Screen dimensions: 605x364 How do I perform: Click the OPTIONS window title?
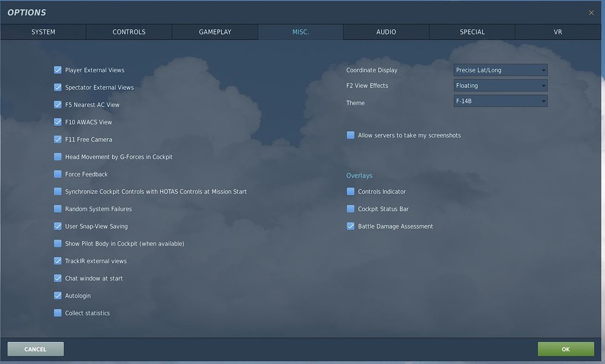click(27, 13)
